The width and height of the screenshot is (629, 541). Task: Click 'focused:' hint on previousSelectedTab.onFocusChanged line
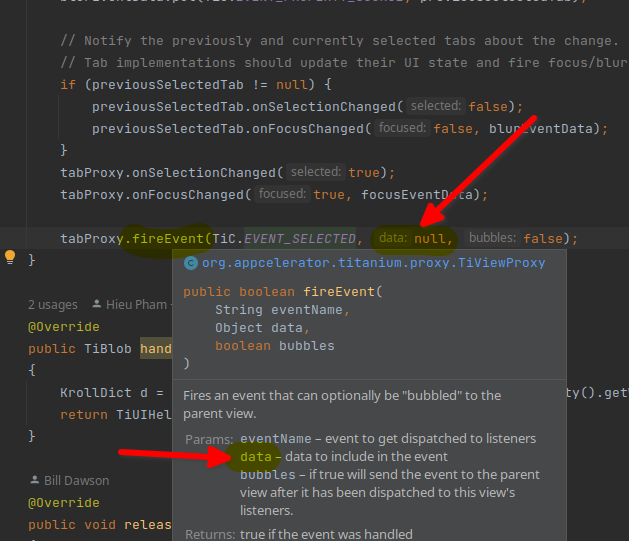pyautogui.click(x=402, y=128)
